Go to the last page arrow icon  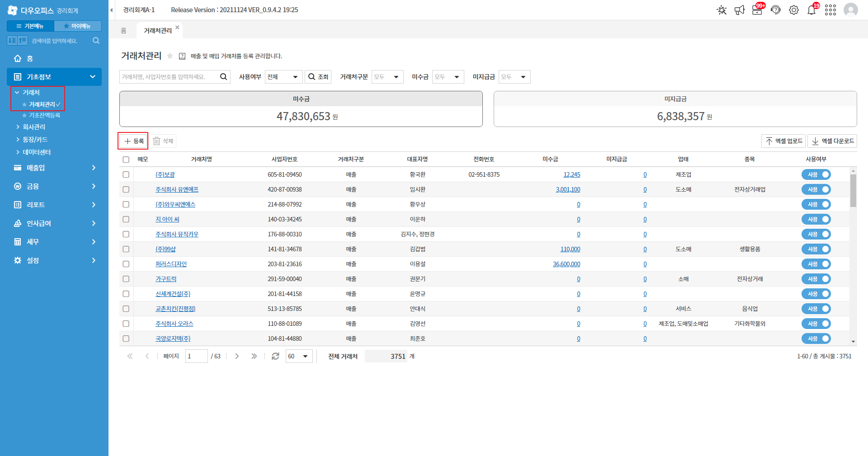coord(254,356)
